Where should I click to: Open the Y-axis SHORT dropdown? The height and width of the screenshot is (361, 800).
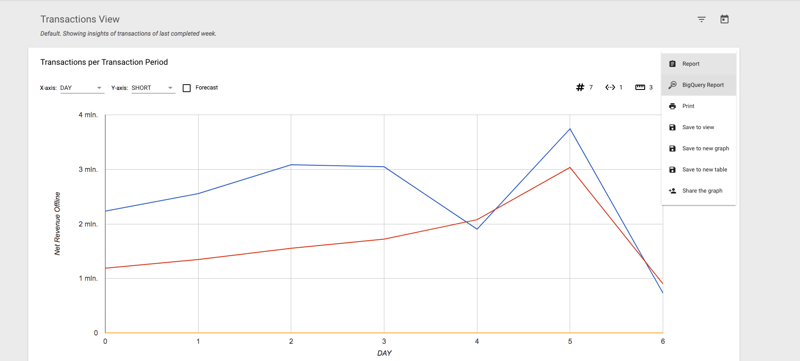153,88
